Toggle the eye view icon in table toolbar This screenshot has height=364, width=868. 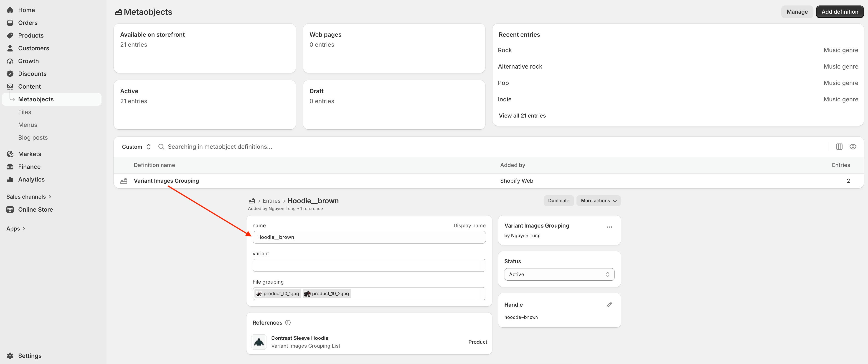click(853, 147)
